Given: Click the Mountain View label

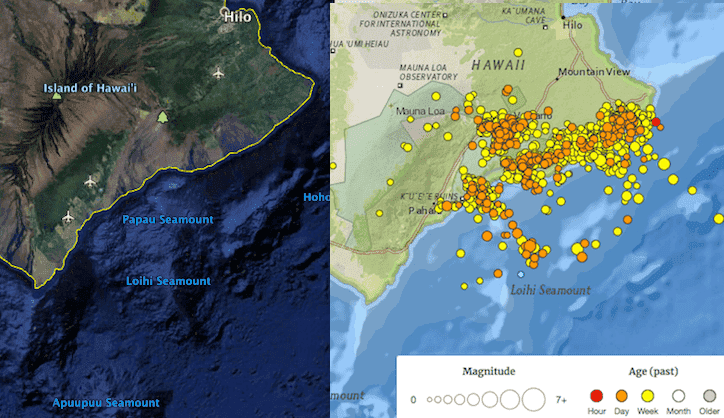Looking at the screenshot, I should tap(594, 72).
